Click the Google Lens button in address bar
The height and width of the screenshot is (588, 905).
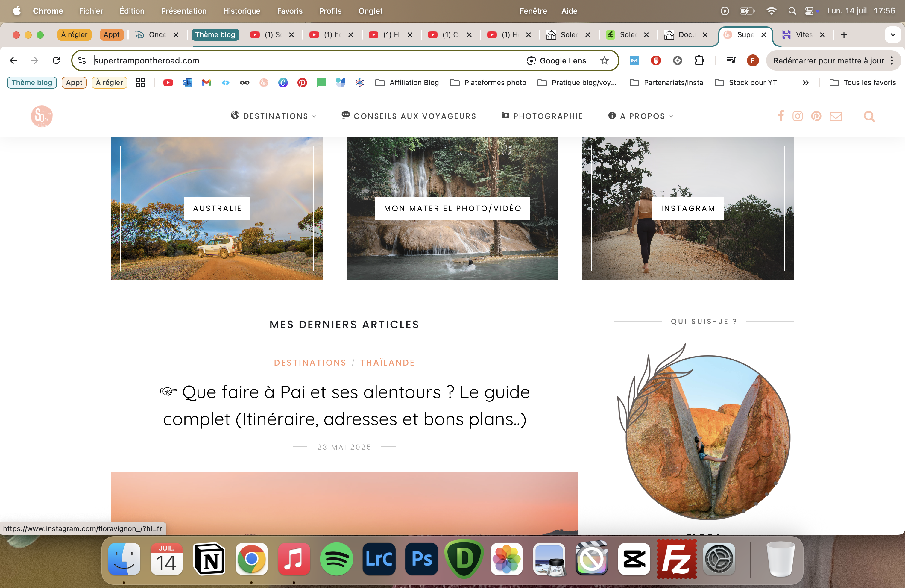coord(557,60)
